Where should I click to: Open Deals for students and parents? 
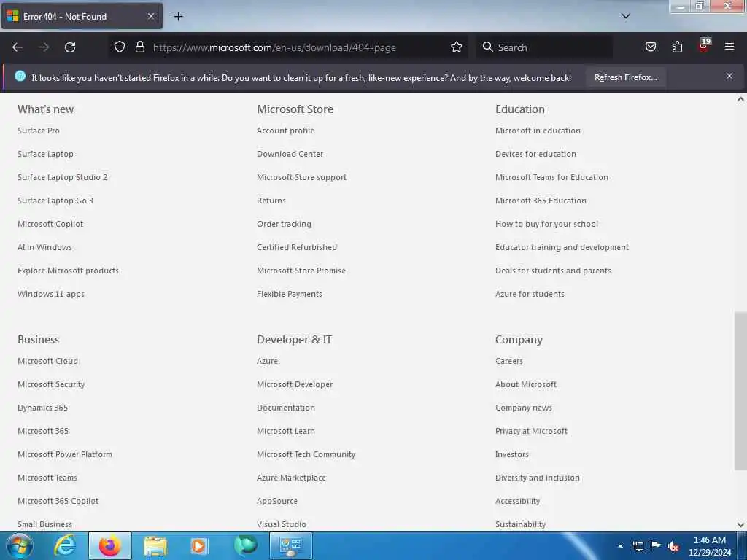[x=553, y=271]
